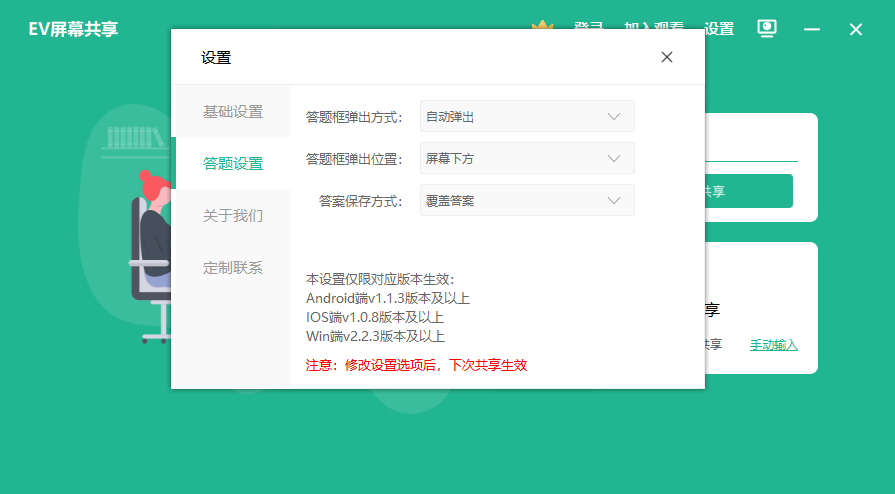Image resolution: width=895 pixels, height=494 pixels.
Task: Expand the chevron beside 覆盖答案
Action: (x=614, y=200)
